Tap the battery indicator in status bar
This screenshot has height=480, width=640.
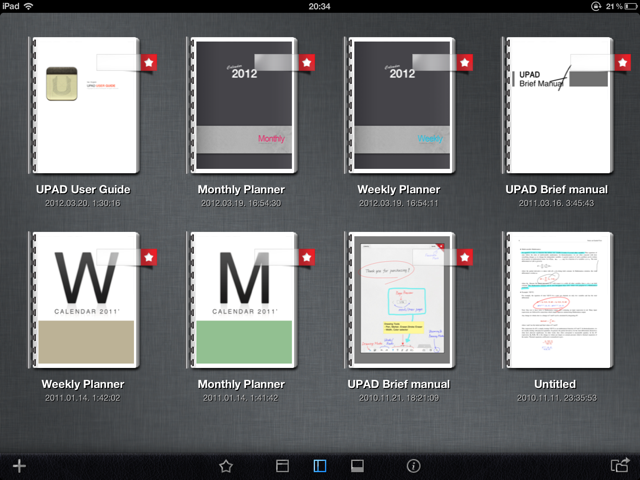point(631,6)
